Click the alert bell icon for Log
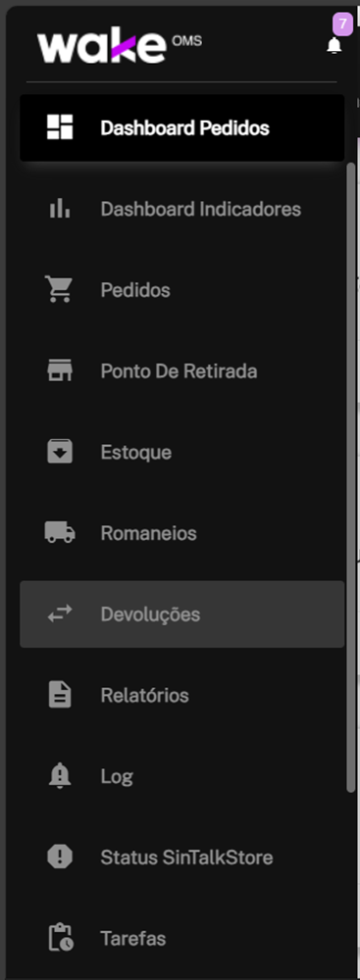This screenshot has width=360, height=980. 60,776
